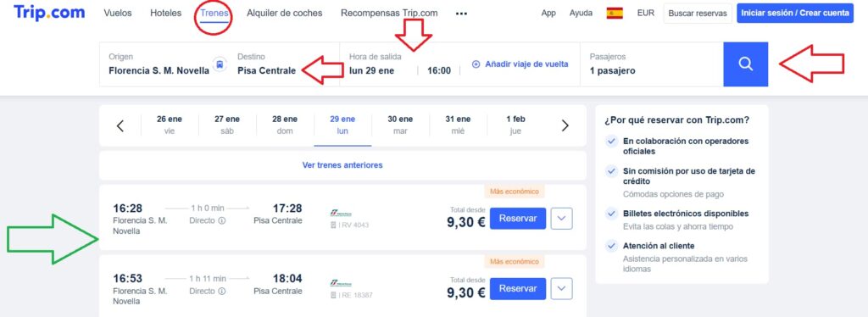Expand details of the 16:53 train
This screenshot has height=317, width=868.
pos(562,289)
